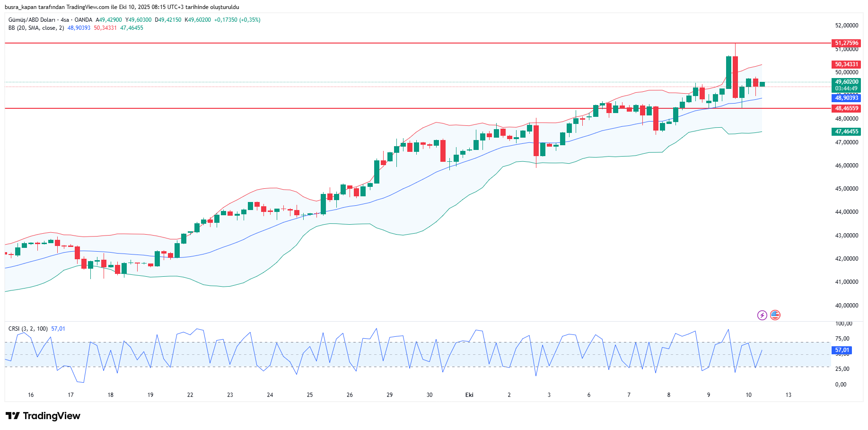Click the 4sa timeframe text in title
The height and width of the screenshot is (430, 868).
pyautogui.click(x=65, y=20)
